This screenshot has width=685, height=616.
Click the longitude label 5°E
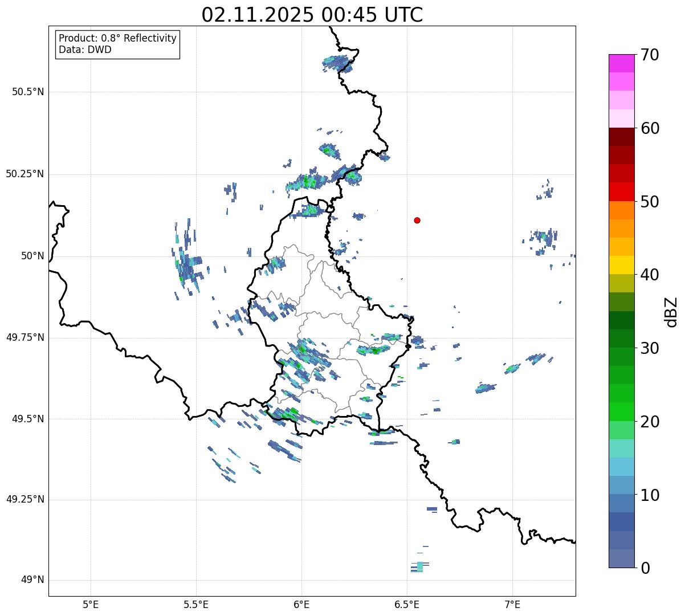click(91, 604)
